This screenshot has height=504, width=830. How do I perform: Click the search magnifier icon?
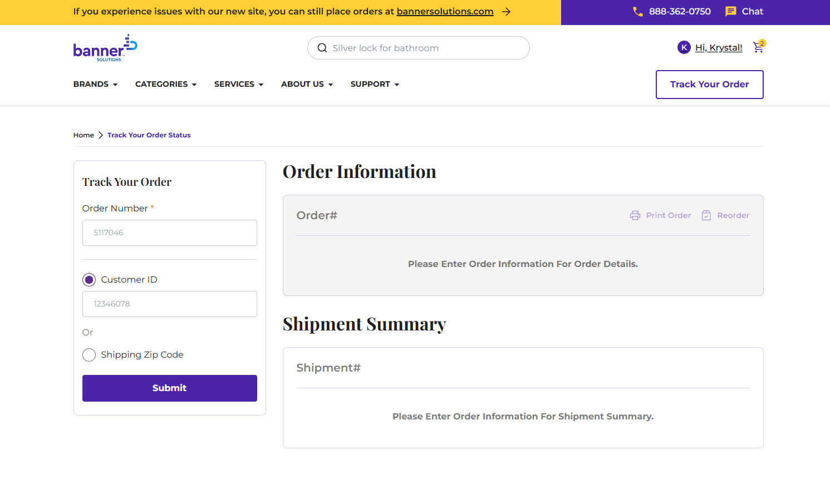click(x=322, y=48)
